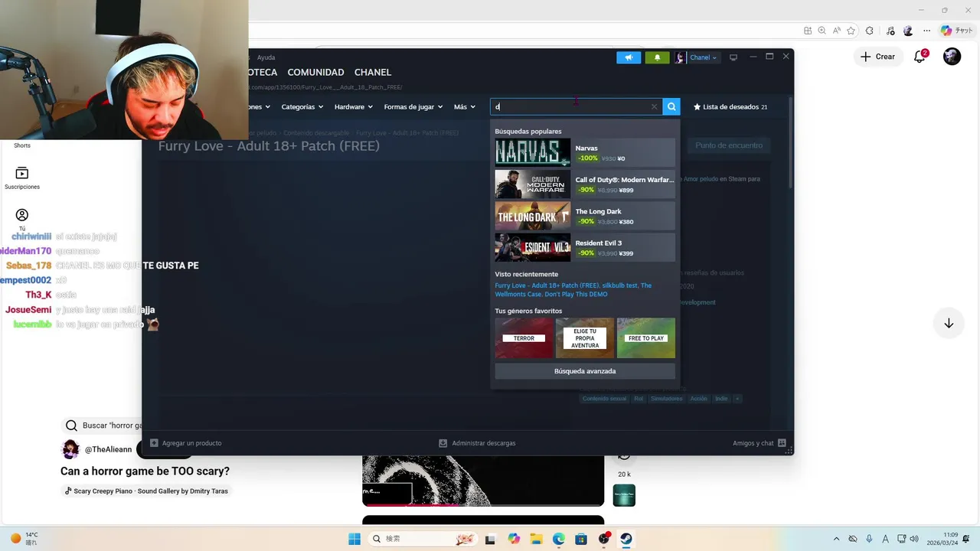980x551 pixels.
Task: Click Edge zoom magnifier icon in address bar
Action: tap(822, 31)
